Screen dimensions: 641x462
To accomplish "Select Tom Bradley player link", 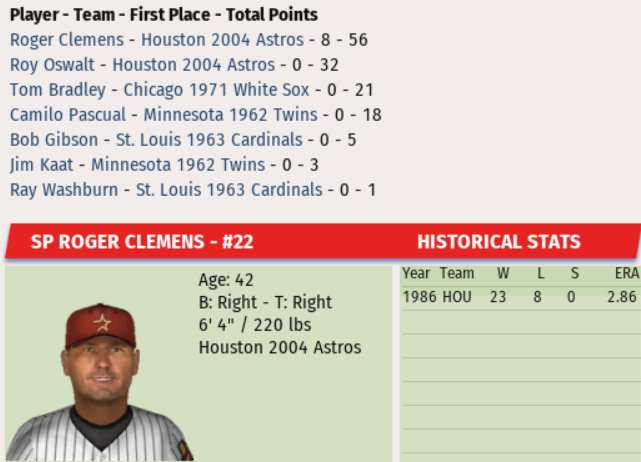I will pos(56,90).
